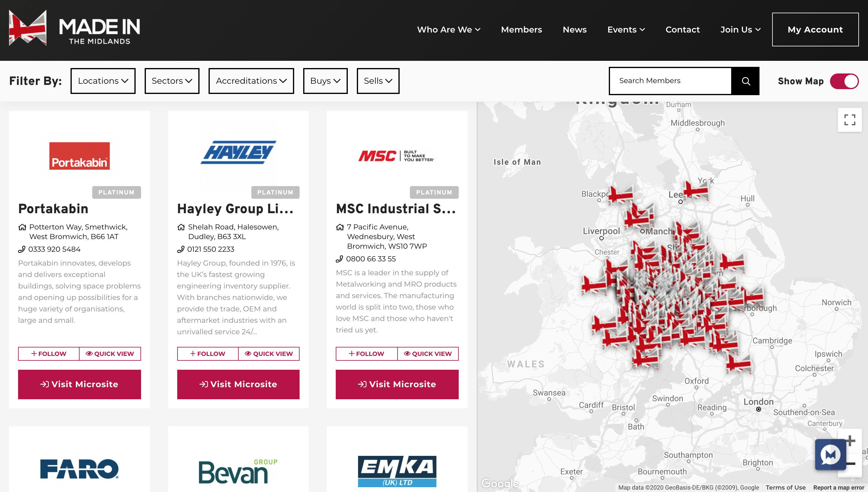Visit Portakabin microsite
This screenshot has width=868, height=492.
point(80,384)
